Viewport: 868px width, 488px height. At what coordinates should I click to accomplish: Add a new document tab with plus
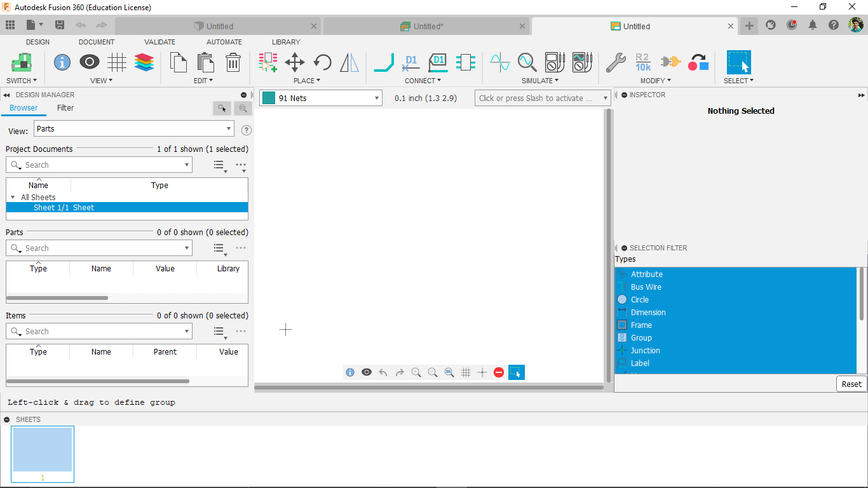click(x=749, y=25)
